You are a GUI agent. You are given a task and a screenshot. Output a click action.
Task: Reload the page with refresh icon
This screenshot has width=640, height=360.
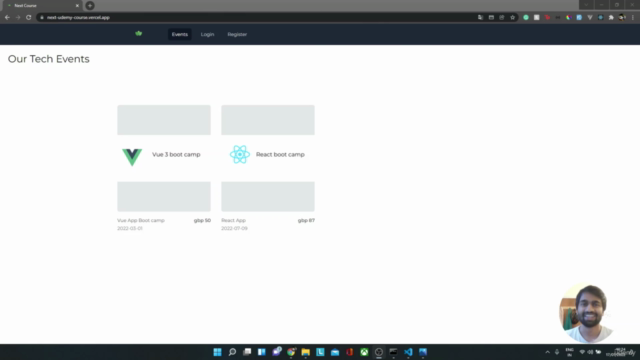click(x=29, y=18)
